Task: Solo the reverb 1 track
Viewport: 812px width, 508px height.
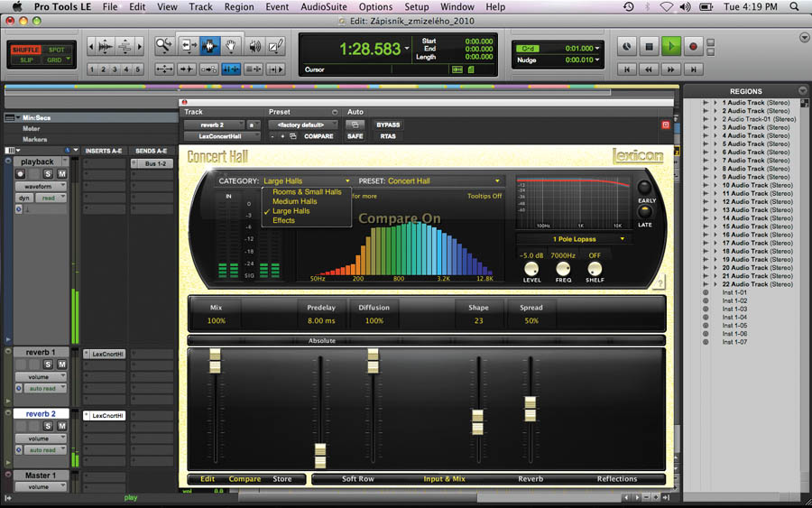Action: click(x=48, y=365)
